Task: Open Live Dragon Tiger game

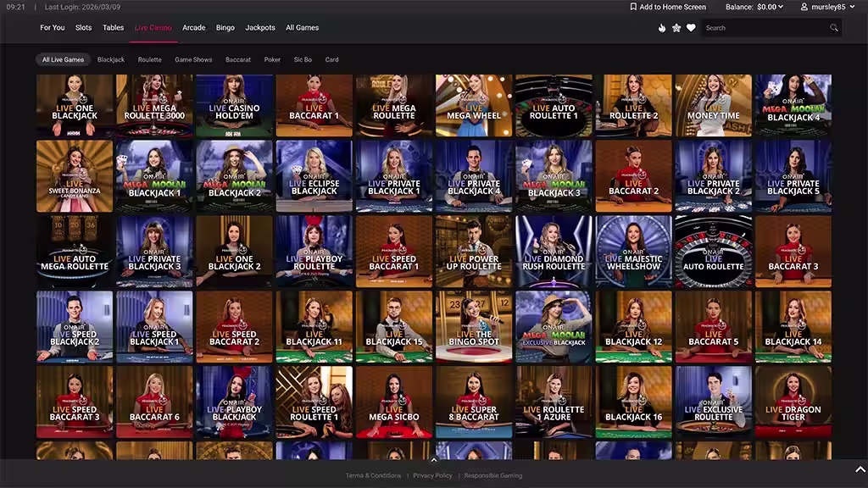Action: pyautogui.click(x=793, y=402)
